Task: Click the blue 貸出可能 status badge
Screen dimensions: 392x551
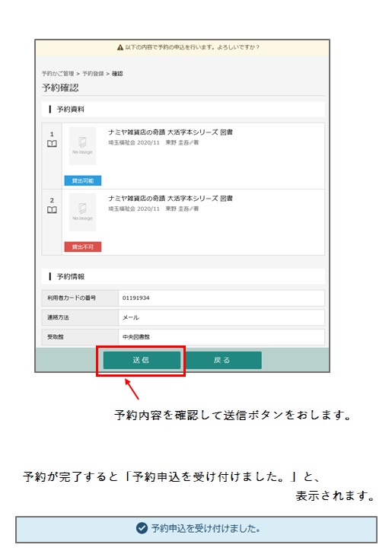Action: pyautogui.click(x=83, y=180)
